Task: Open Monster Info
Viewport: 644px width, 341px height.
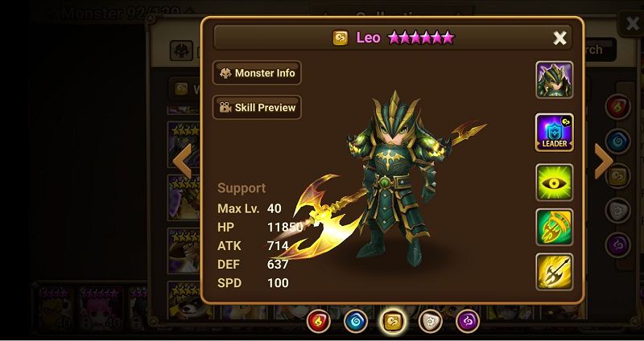Action: [x=257, y=73]
